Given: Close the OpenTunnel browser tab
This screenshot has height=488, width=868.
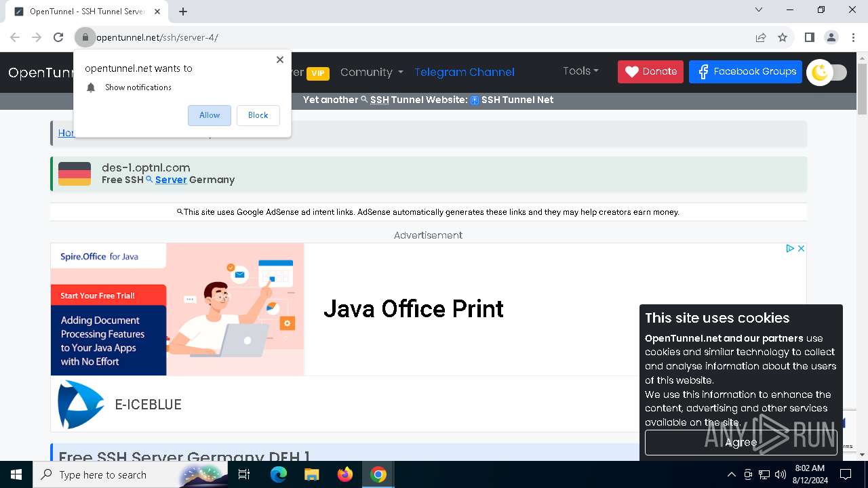Looking at the screenshot, I should point(158,12).
